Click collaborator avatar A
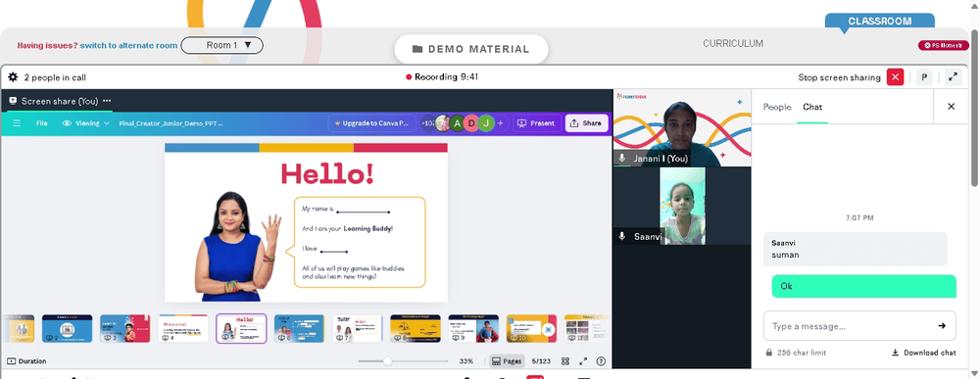Image resolution: width=980 pixels, height=379 pixels. coord(458,123)
